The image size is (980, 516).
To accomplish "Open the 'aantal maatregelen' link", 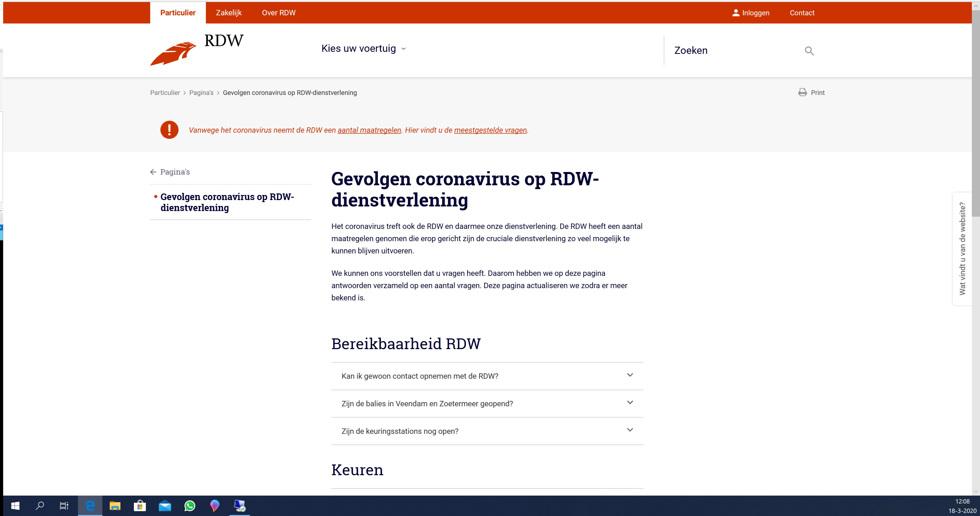I will tap(369, 130).
